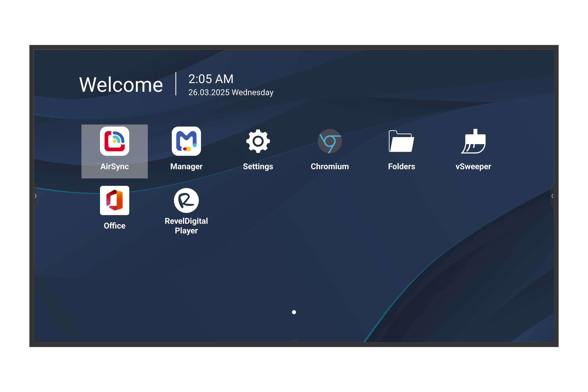Click the Welcome heading text
The image size is (588, 392).
tap(121, 85)
